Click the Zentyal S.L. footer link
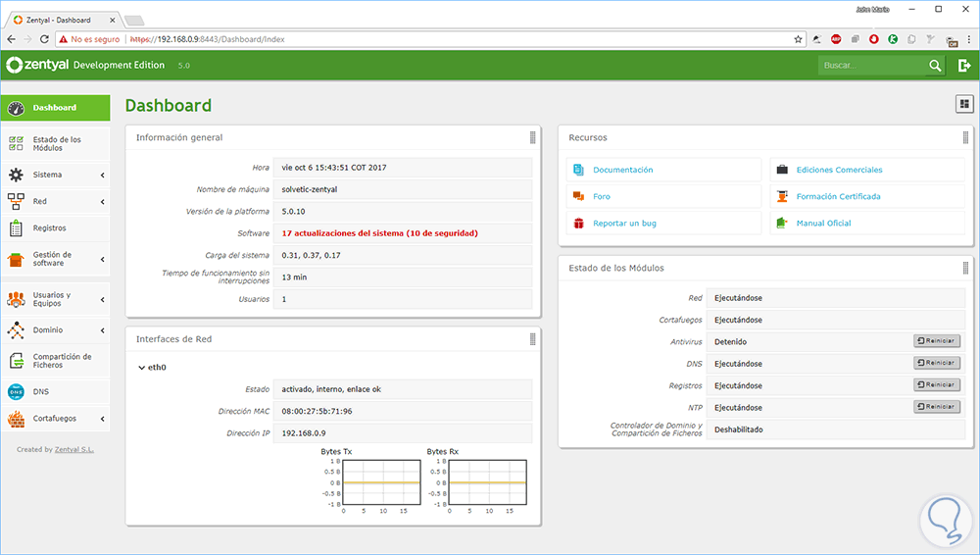The width and height of the screenshot is (980, 555). point(73,449)
